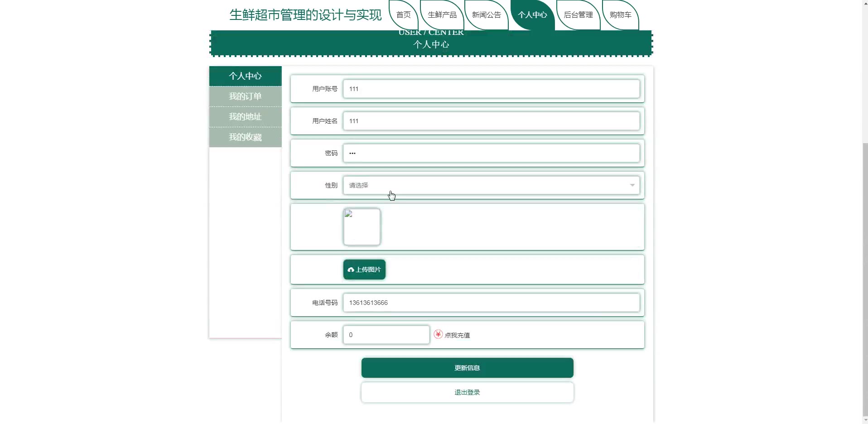Open the 后台管理 tab
This screenshot has height=424, width=868.
tap(578, 15)
